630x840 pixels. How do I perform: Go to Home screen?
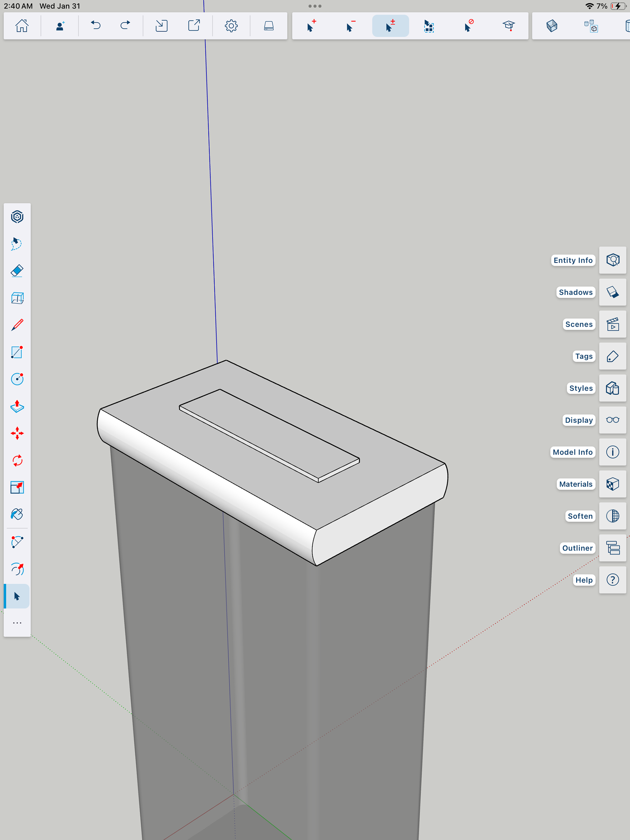coord(22,26)
